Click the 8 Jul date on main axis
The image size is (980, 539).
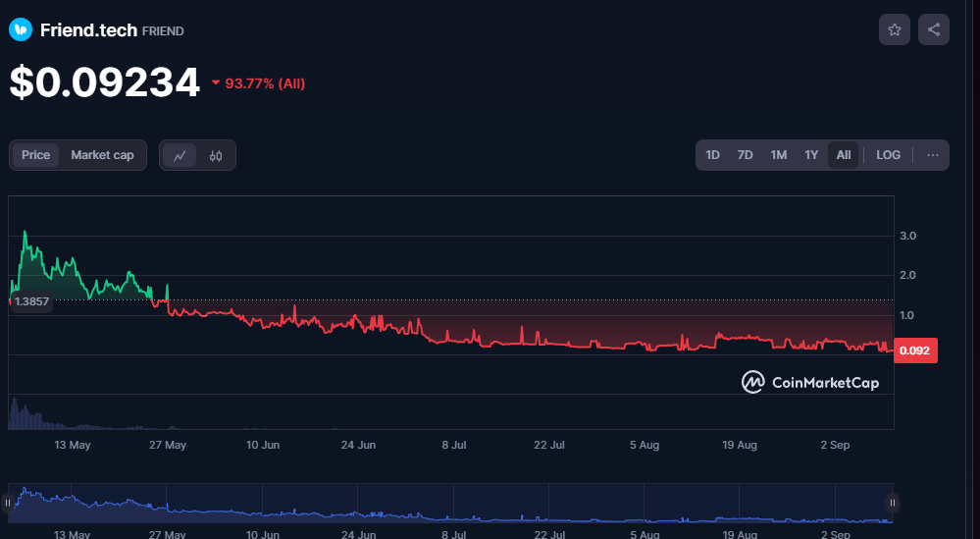[454, 445]
